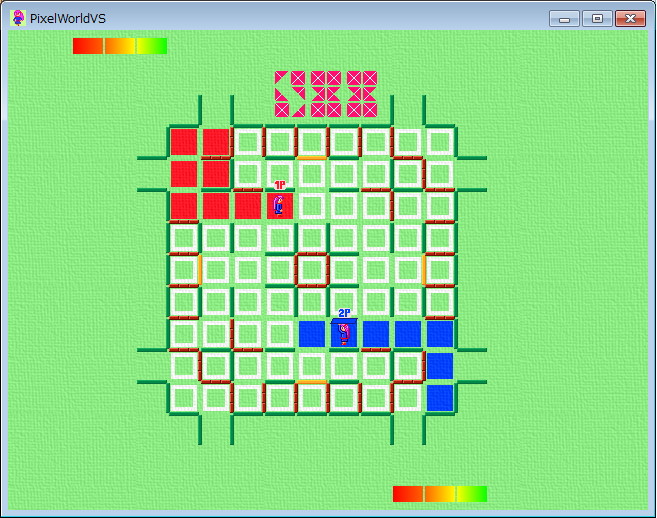
Task: Click the red '1P' label
Action: [280, 185]
